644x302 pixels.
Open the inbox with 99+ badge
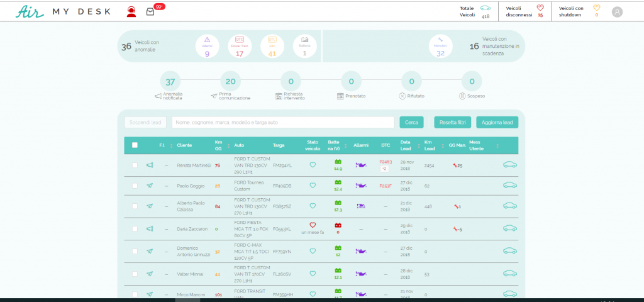[x=150, y=12]
